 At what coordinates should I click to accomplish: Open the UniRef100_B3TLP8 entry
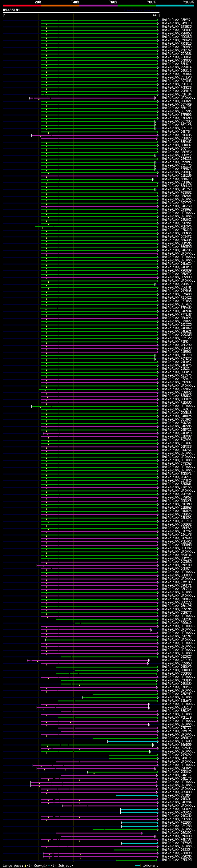pyautogui.click(x=177, y=78)
